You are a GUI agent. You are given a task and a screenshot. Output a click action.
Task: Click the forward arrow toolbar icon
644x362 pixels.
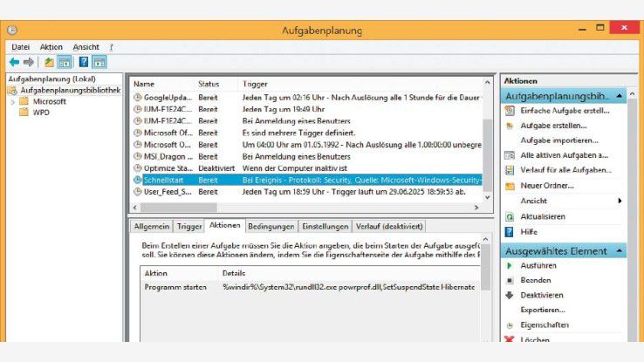pos(28,62)
